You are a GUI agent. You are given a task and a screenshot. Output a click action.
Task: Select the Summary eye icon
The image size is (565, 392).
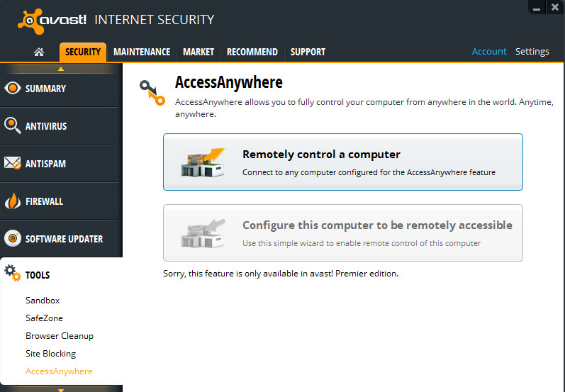pos(13,89)
